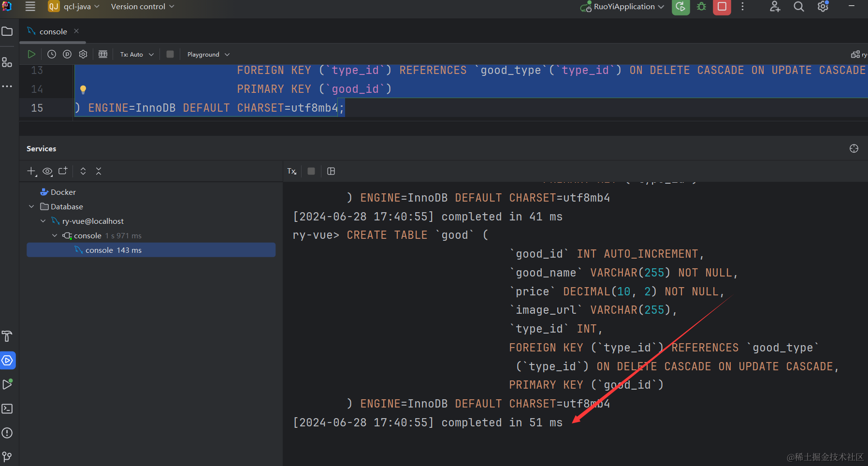The width and height of the screenshot is (868, 466).
Task: Open the Project folder tool window
Action: [x=7, y=31]
